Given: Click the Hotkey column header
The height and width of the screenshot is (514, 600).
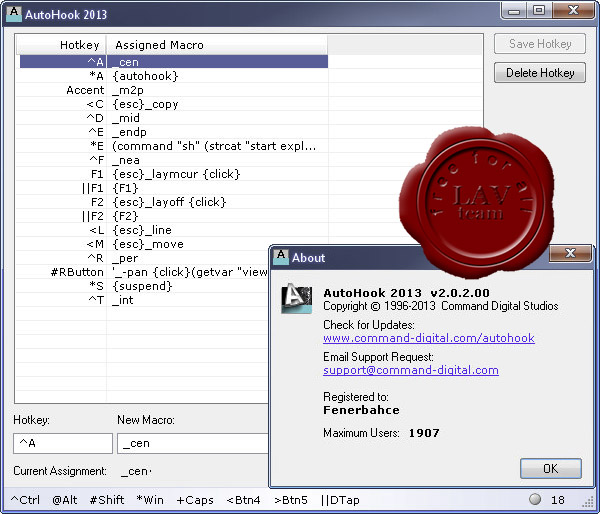Looking at the screenshot, I should (x=61, y=45).
